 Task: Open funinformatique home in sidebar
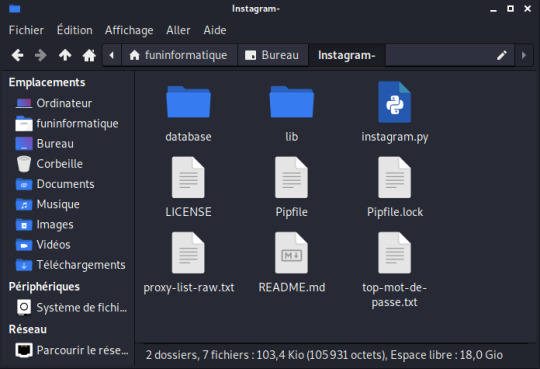click(68, 123)
